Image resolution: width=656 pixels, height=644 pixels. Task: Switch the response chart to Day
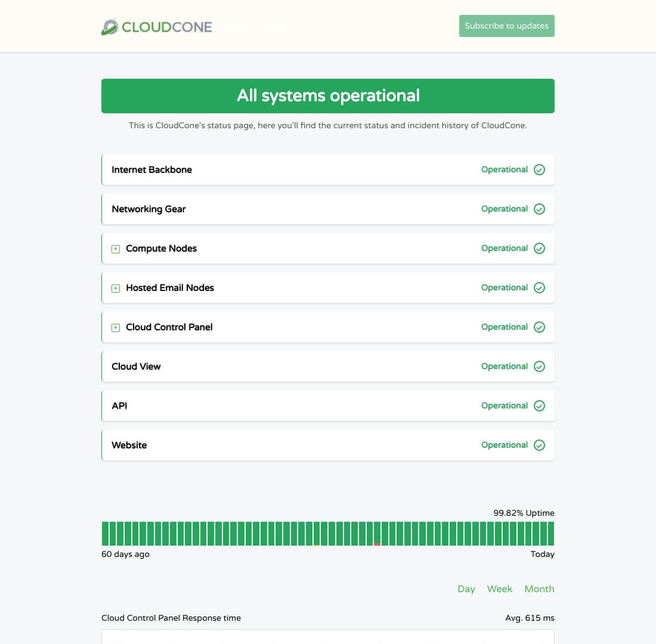pyautogui.click(x=466, y=589)
